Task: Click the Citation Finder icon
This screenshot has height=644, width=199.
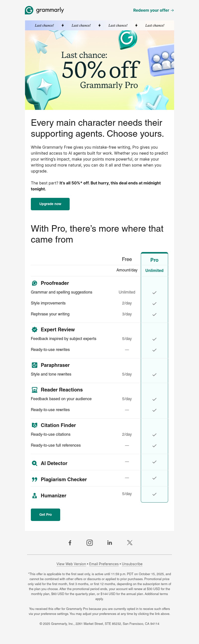Action: point(35,425)
